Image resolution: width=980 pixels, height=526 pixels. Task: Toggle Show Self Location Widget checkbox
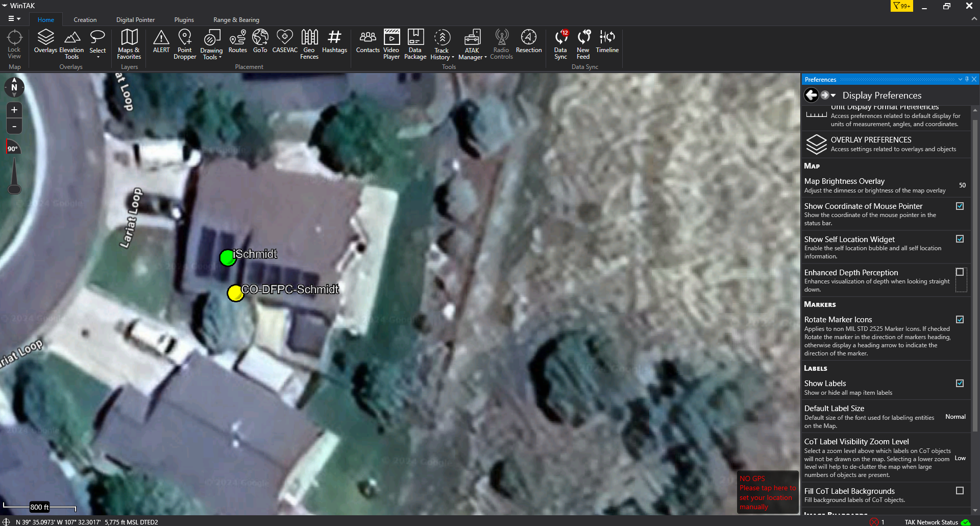pos(960,239)
